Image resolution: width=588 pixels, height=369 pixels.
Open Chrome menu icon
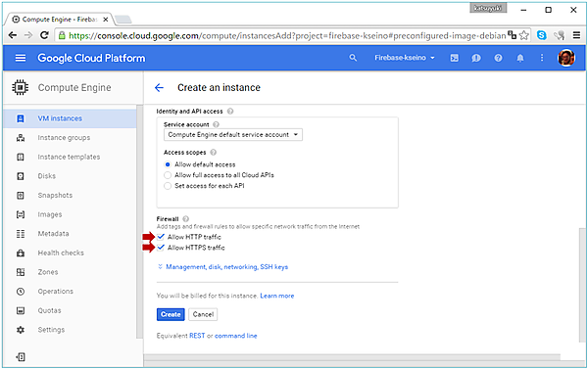pyautogui.click(x=577, y=35)
